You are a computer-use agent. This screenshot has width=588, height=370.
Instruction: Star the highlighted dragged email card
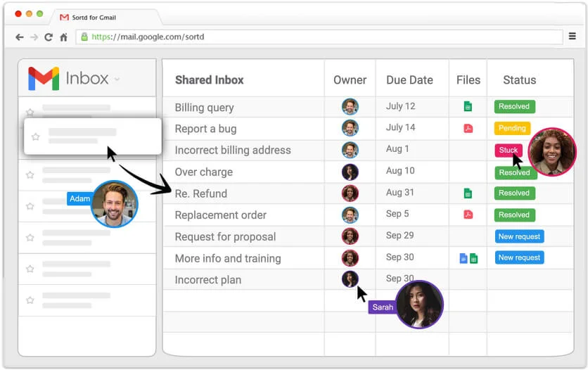point(35,136)
